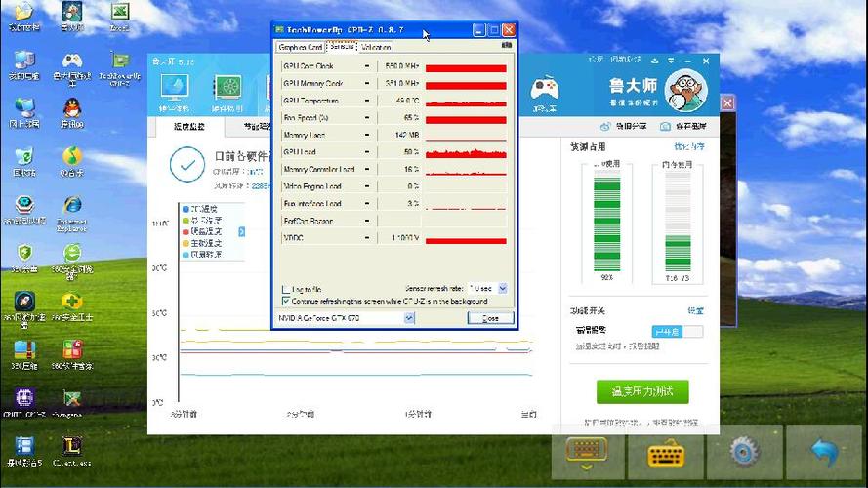Viewport: 868px width, 488px height.
Task: Open the gear settings icon in bottom overlay
Action: coord(744,452)
